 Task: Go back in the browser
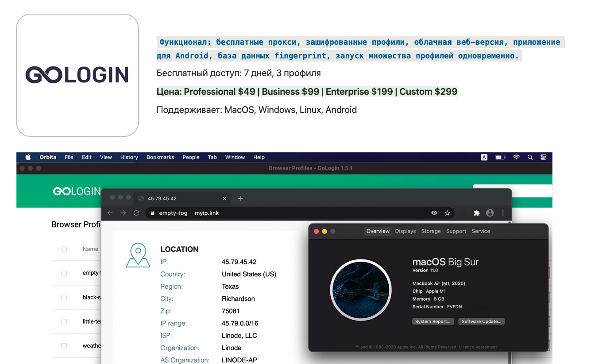(x=110, y=213)
